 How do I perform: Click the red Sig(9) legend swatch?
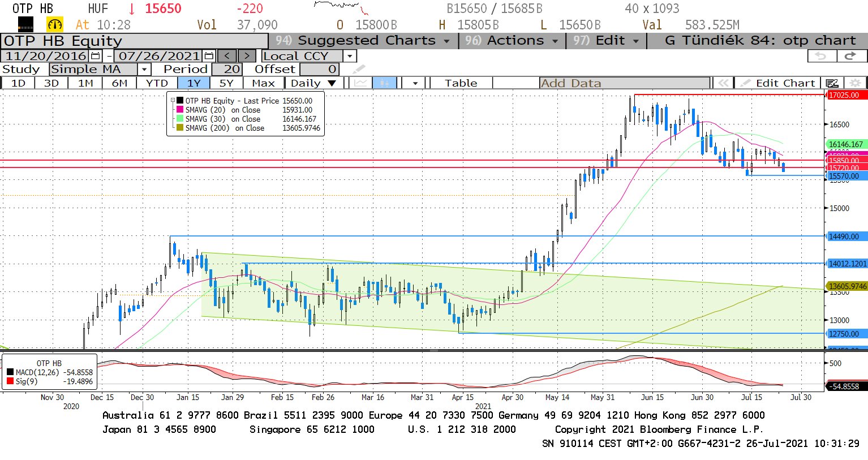(x=10, y=381)
